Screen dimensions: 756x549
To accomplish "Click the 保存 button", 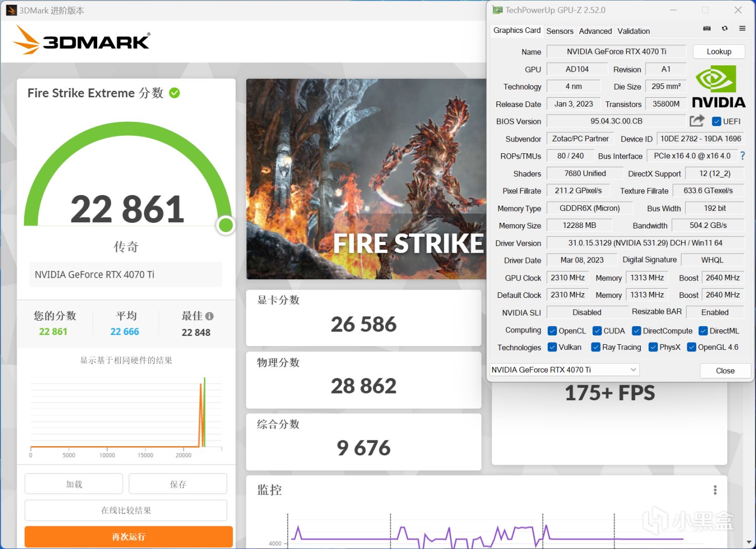I will [x=178, y=484].
